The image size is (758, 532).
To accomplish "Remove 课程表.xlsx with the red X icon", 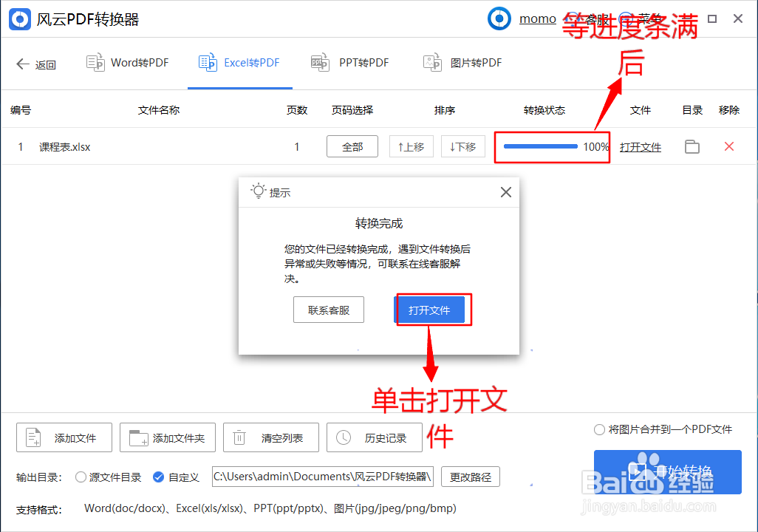I will [x=729, y=146].
